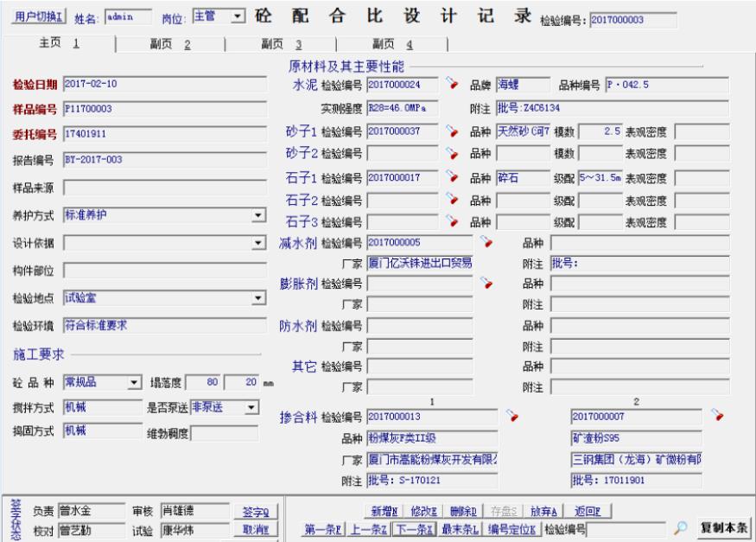Open the 岗位 dropdown showing 主管

tap(238, 16)
